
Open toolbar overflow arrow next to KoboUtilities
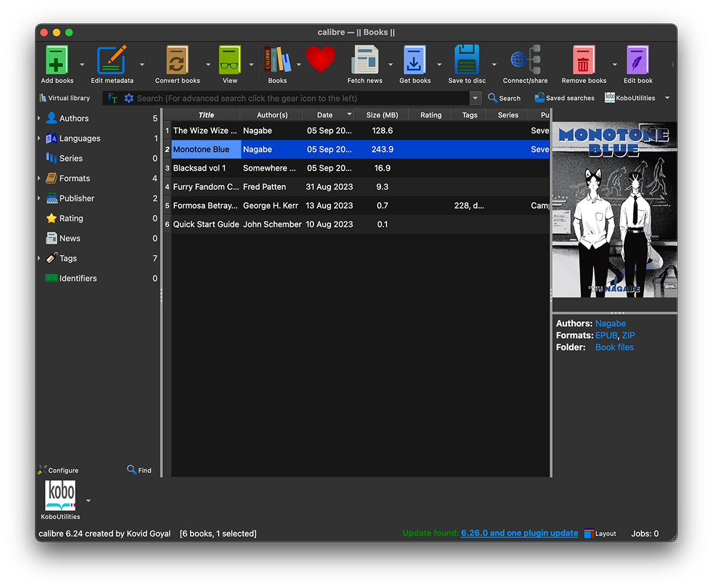667,97
